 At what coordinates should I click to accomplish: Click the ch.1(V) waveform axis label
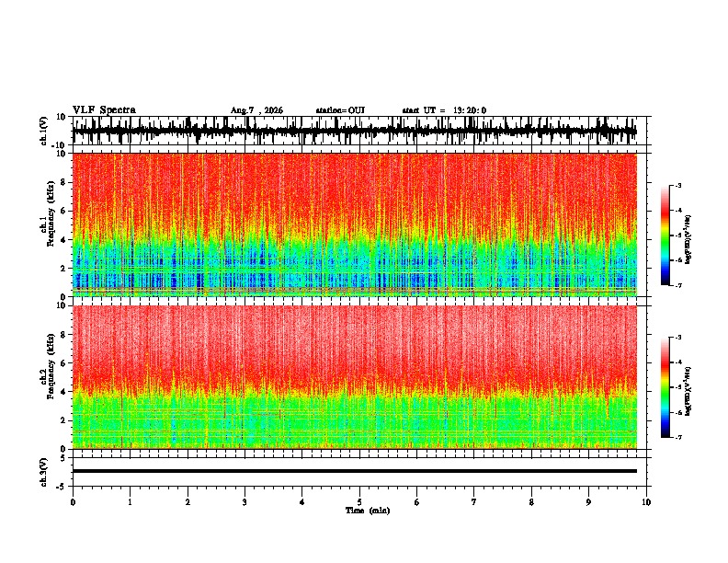tap(44, 131)
